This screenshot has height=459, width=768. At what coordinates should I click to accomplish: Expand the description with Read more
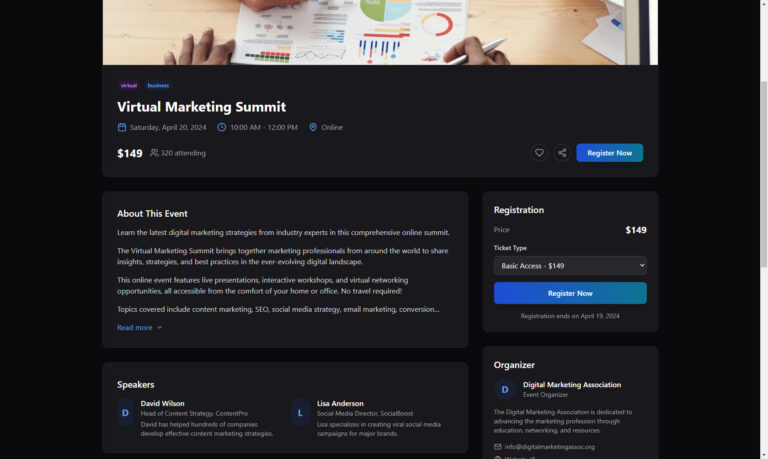coord(135,327)
